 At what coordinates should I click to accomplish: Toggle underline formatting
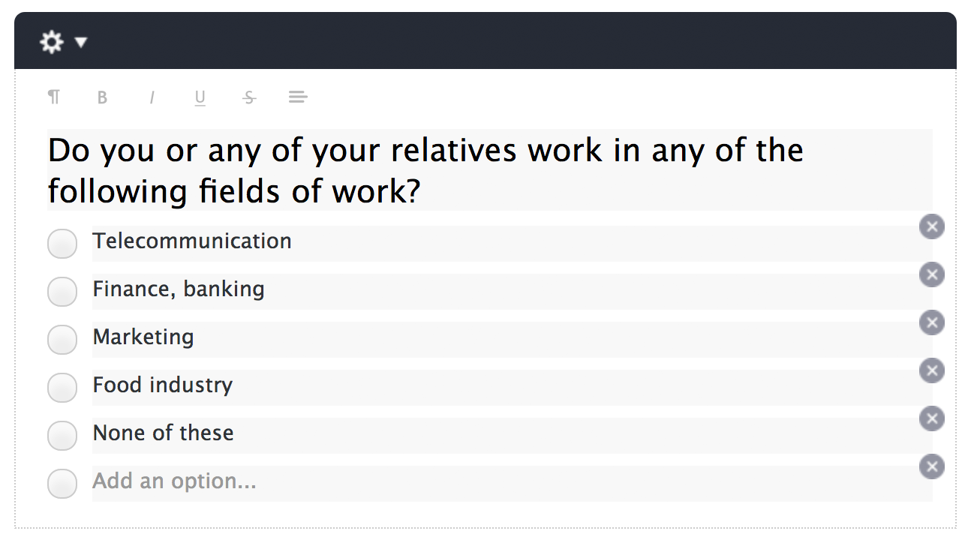click(x=200, y=97)
